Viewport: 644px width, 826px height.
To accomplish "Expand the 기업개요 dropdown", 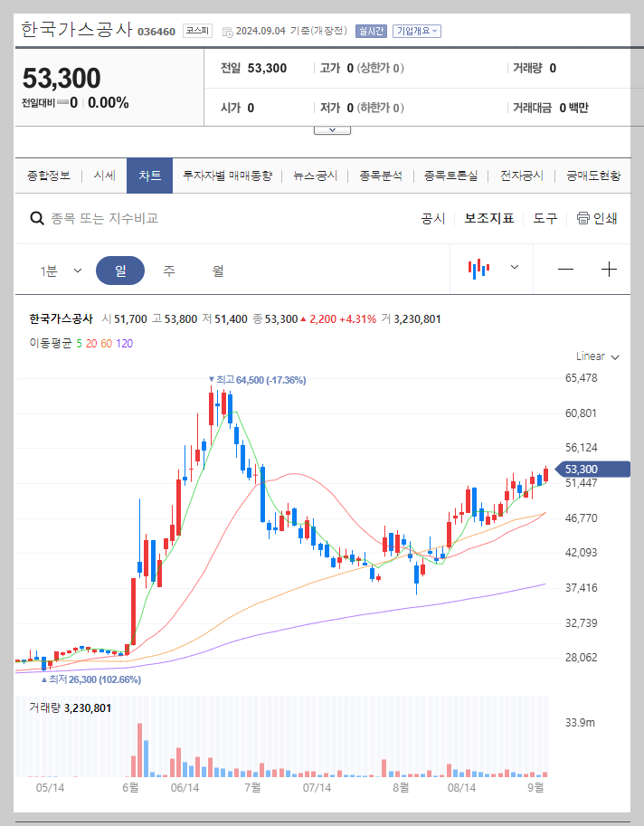I will point(414,29).
